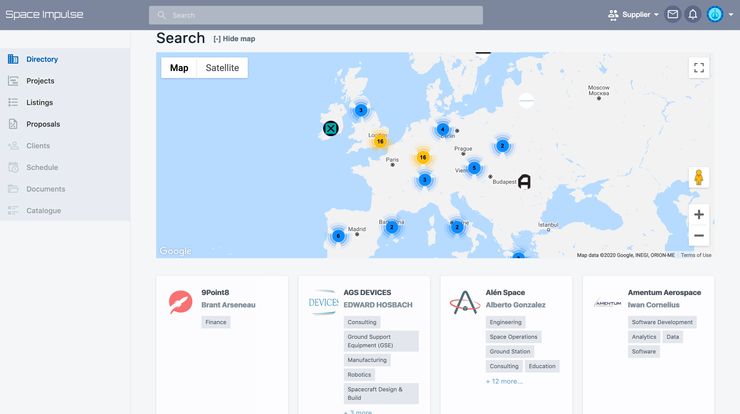
Task: Select the Space Operations tag
Action: coord(513,337)
